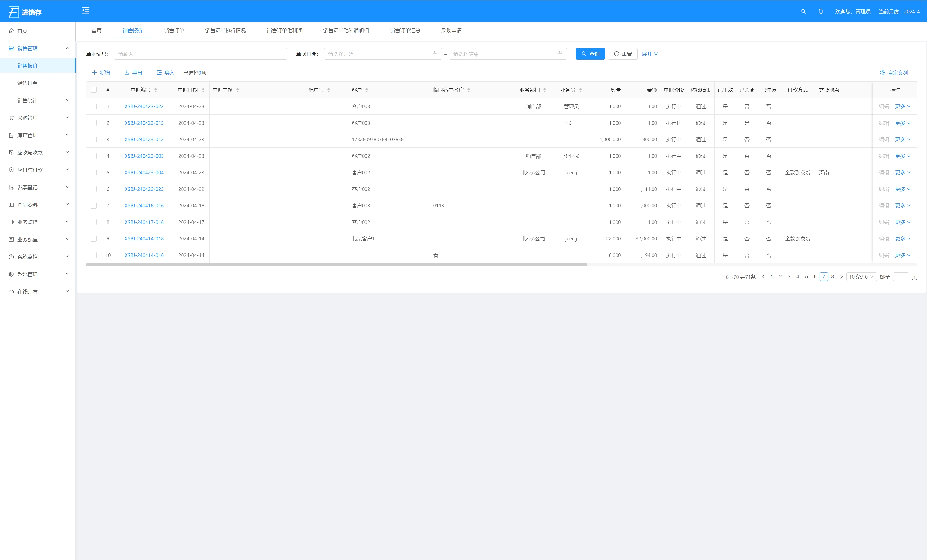Open the search icon in the header

click(804, 11)
